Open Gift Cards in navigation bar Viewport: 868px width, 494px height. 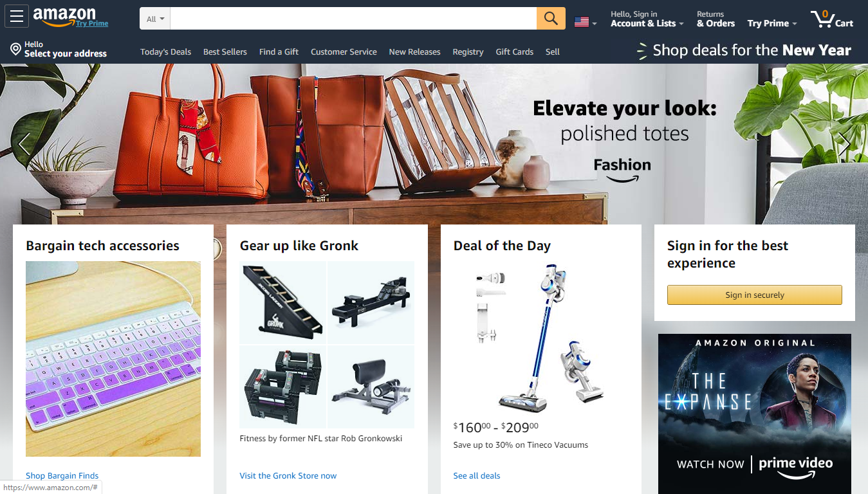tap(514, 52)
